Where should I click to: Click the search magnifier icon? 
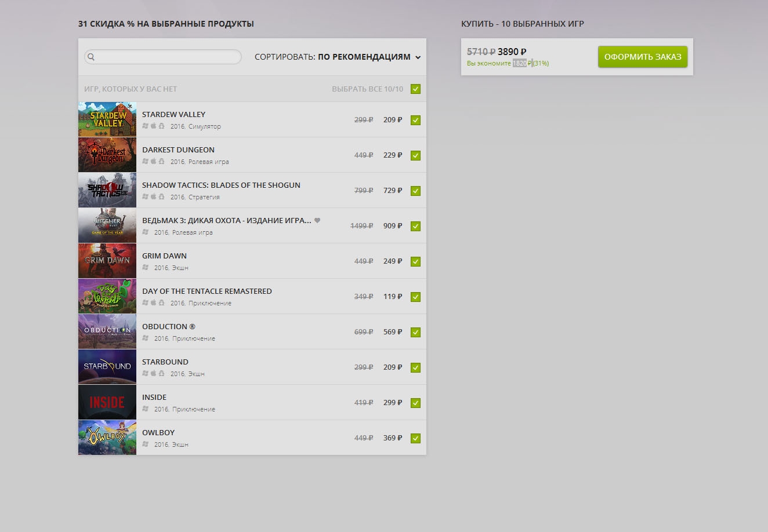[91, 57]
